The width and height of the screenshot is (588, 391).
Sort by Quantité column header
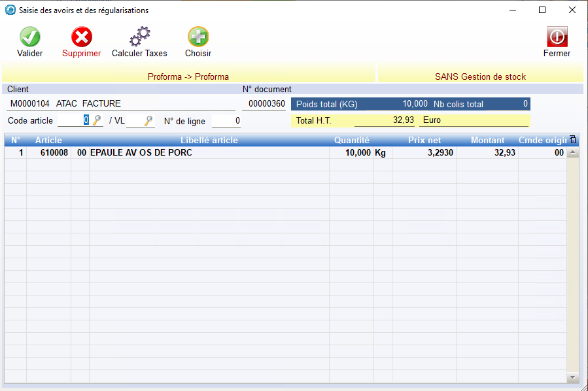351,140
